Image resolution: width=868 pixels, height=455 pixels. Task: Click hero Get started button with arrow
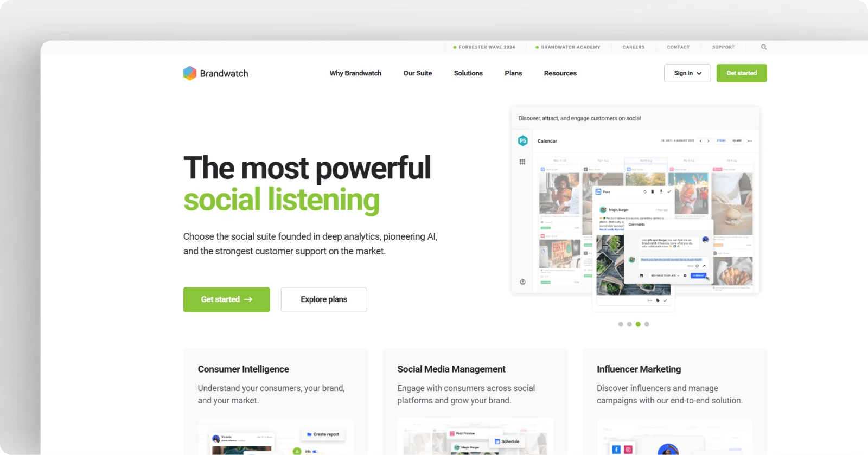[226, 299]
